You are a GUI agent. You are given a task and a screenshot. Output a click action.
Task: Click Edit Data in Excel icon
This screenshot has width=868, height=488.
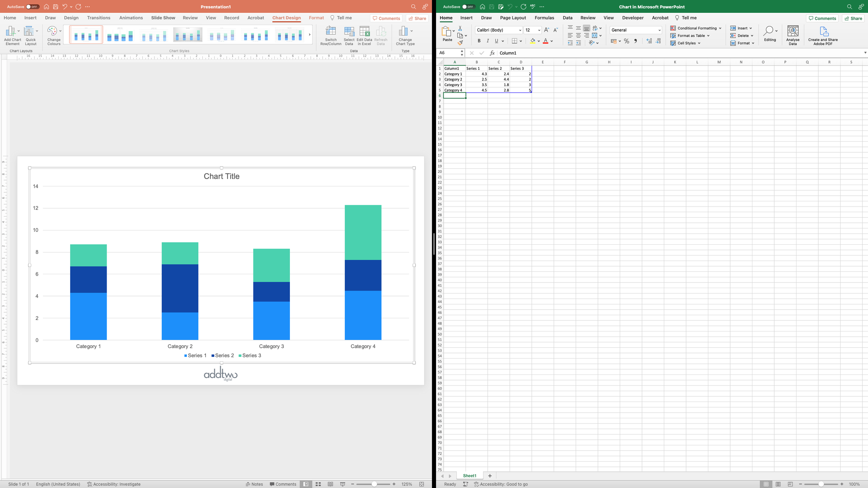click(x=364, y=32)
